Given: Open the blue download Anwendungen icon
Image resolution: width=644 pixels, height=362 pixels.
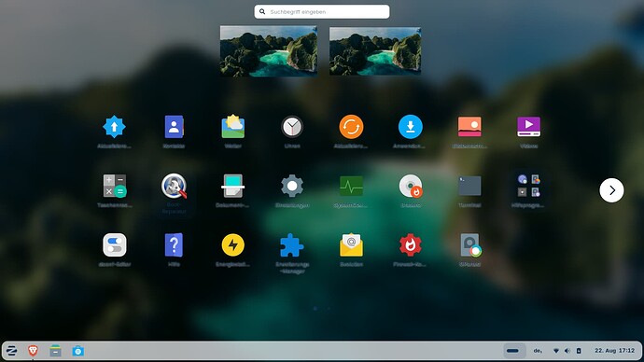Looking at the screenshot, I should click(x=411, y=127).
